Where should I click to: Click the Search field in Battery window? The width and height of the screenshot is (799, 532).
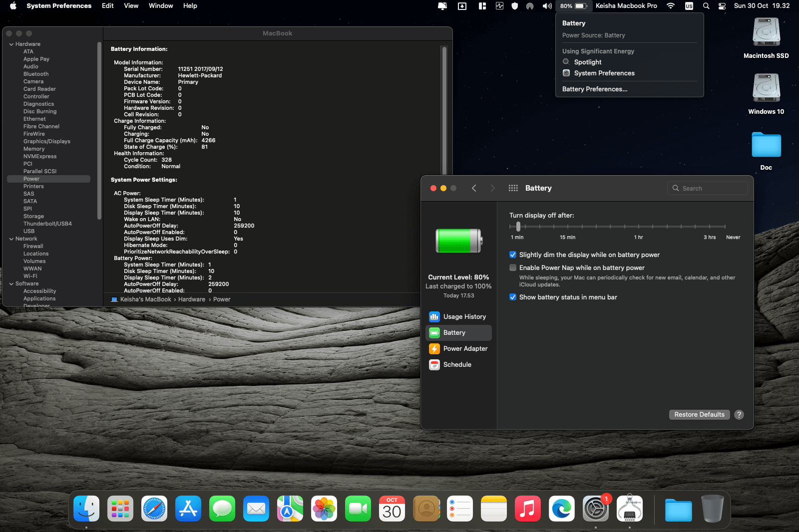[x=707, y=188]
